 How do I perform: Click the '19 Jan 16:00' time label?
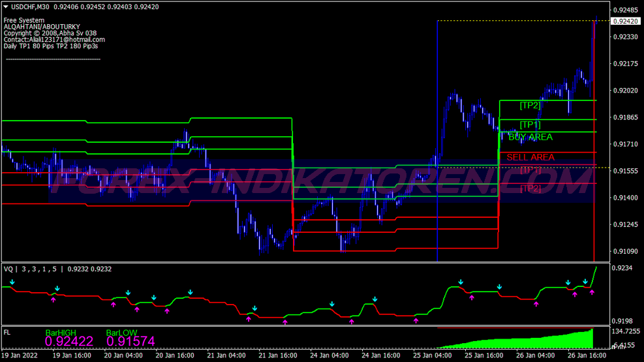[72, 355]
